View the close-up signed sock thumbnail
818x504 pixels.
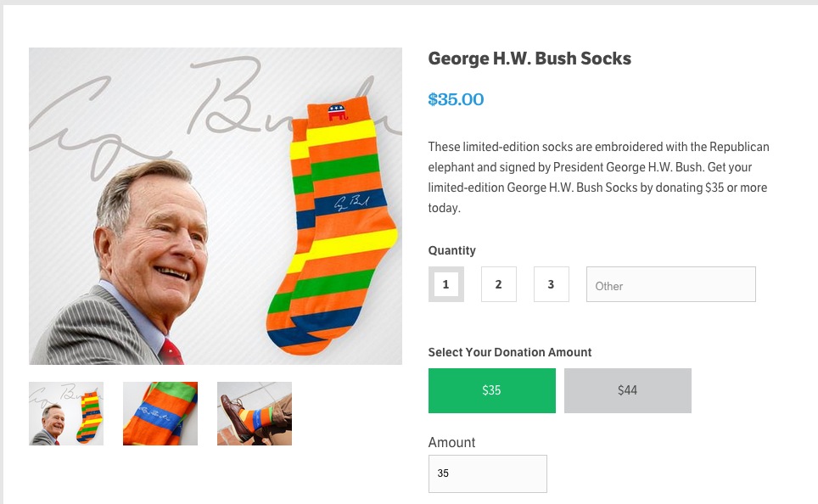coord(160,413)
